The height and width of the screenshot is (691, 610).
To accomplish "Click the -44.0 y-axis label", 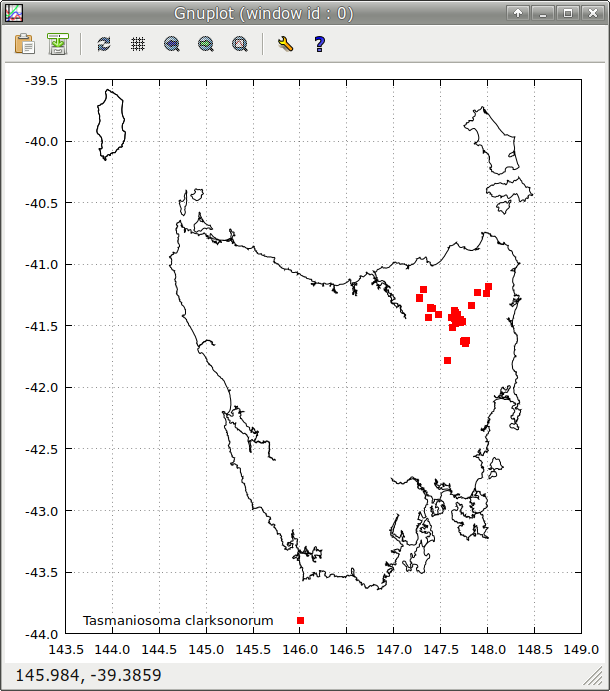I will pyautogui.click(x=42, y=635).
